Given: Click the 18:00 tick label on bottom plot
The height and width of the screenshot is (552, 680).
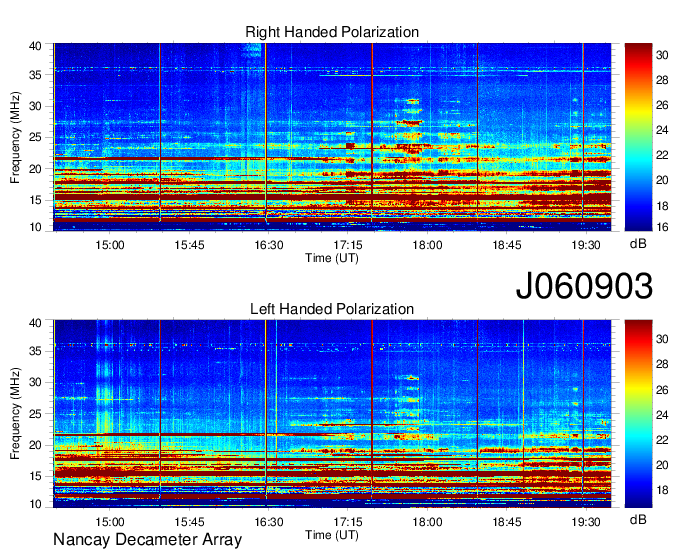Looking at the screenshot, I should (427, 522).
